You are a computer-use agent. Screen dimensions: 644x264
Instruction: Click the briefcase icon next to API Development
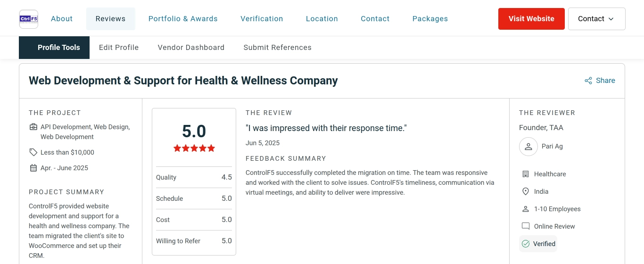[33, 127]
